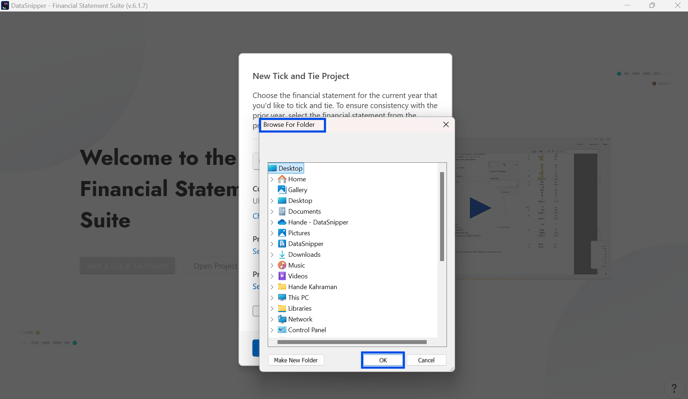
Task: Click the Hande Kahraman folder icon
Action: [282, 287]
